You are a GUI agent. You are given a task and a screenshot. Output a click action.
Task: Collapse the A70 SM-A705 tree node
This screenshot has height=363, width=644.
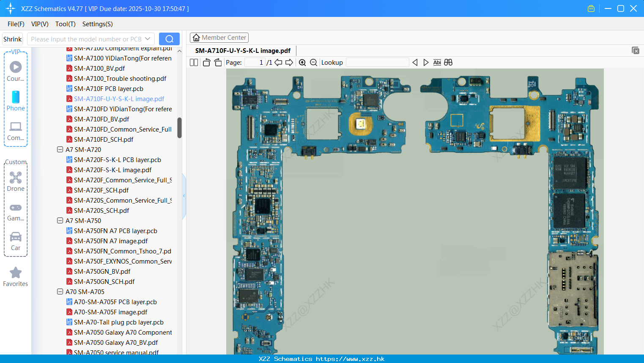click(x=60, y=291)
